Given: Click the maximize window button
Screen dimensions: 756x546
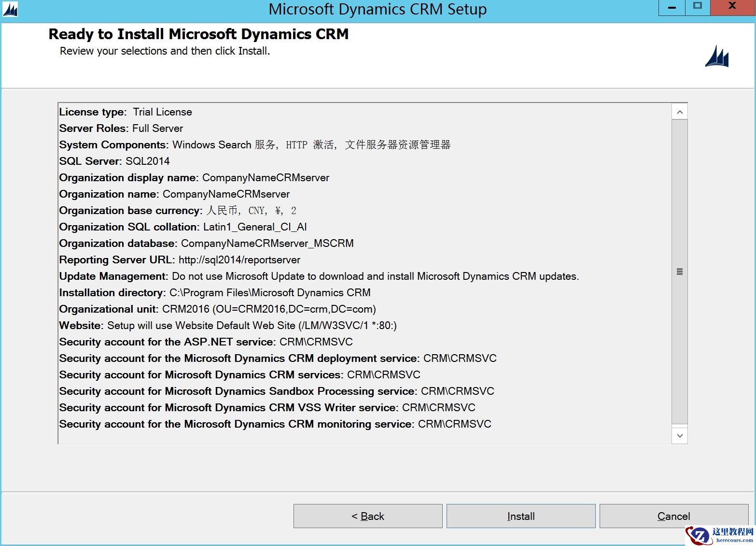Looking at the screenshot, I should tap(697, 7).
